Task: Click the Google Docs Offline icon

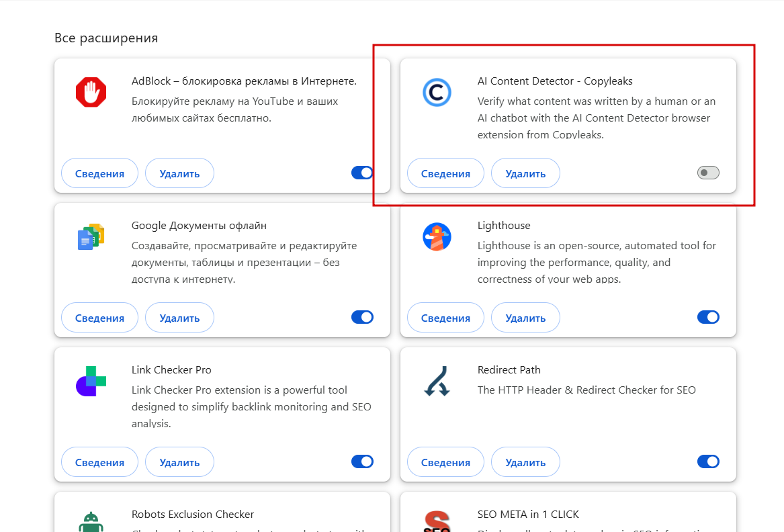Action: point(91,236)
